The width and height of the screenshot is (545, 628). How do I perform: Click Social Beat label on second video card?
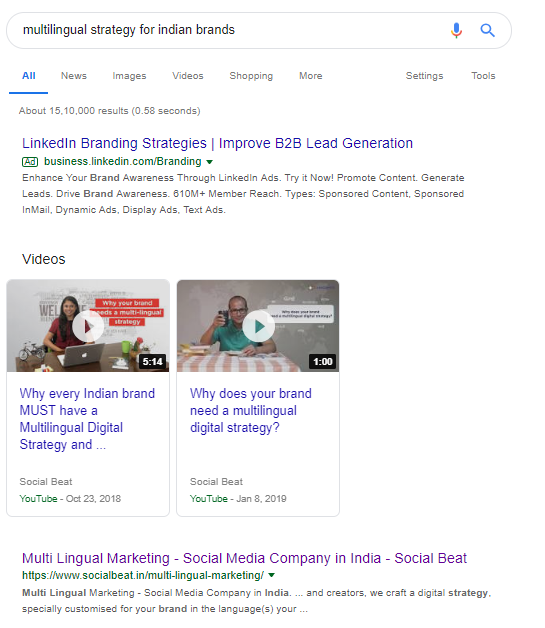pyautogui.click(x=216, y=482)
